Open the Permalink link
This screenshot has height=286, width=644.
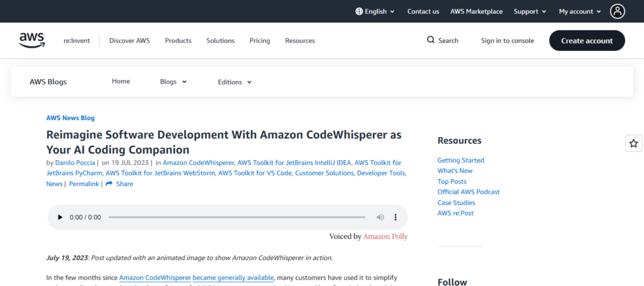84,184
